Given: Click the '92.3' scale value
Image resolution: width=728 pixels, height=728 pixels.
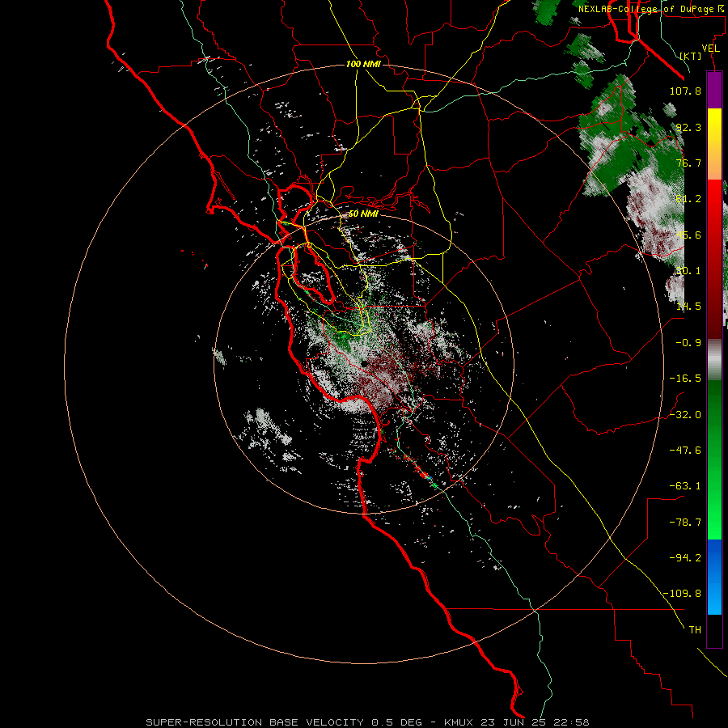Looking at the screenshot, I should 688,127.
